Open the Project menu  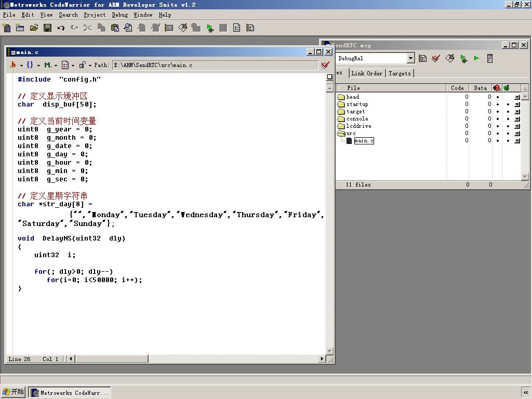(x=95, y=15)
